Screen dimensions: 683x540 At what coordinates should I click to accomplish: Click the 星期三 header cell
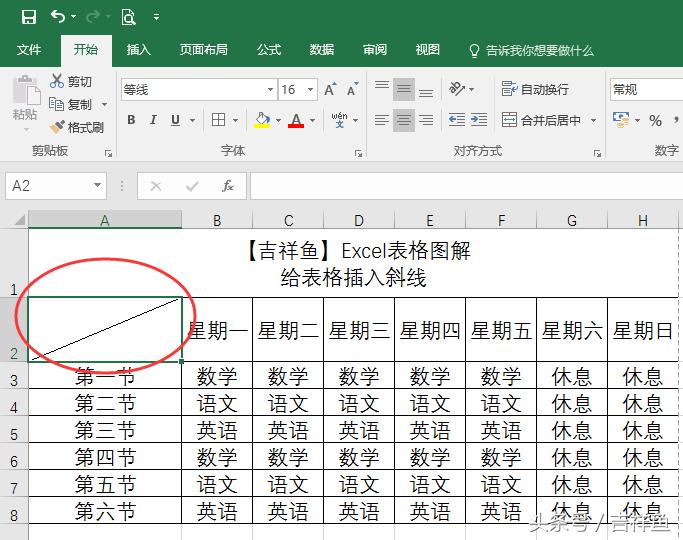pos(359,330)
